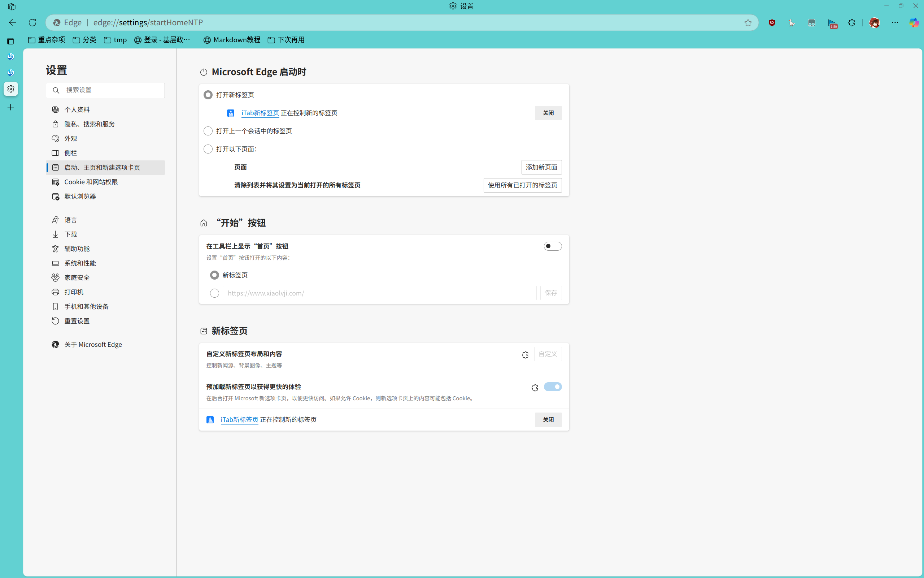Open the Settings and more ellipsis menu
Screen dimensions: 924x578
pyautogui.click(x=895, y=23)
